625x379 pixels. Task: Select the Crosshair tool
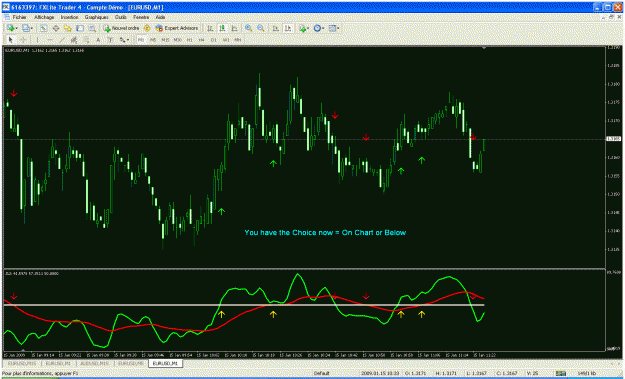[x=23, y=40]
